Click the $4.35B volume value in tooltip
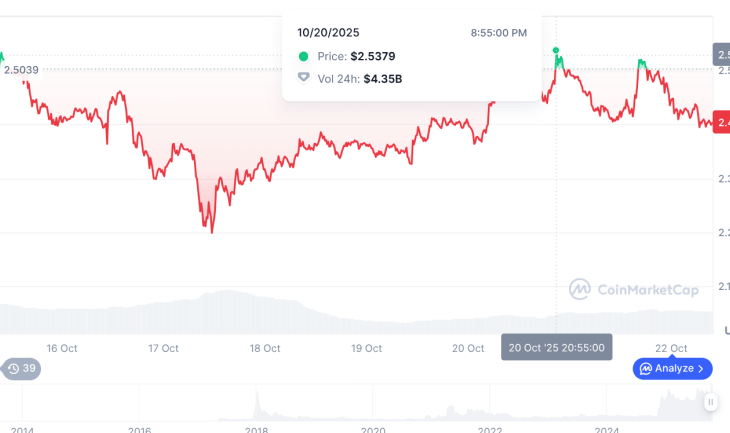 (383, 78)
